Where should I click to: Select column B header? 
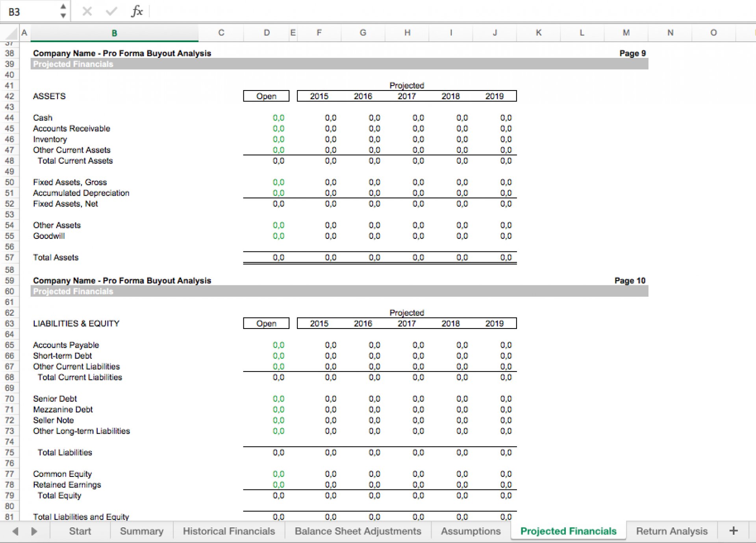114,33
